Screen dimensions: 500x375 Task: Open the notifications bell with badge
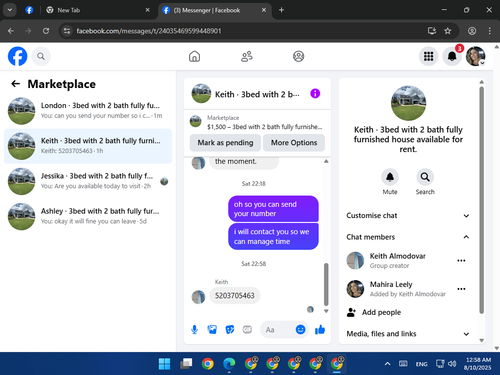click(x=452, y=56)
